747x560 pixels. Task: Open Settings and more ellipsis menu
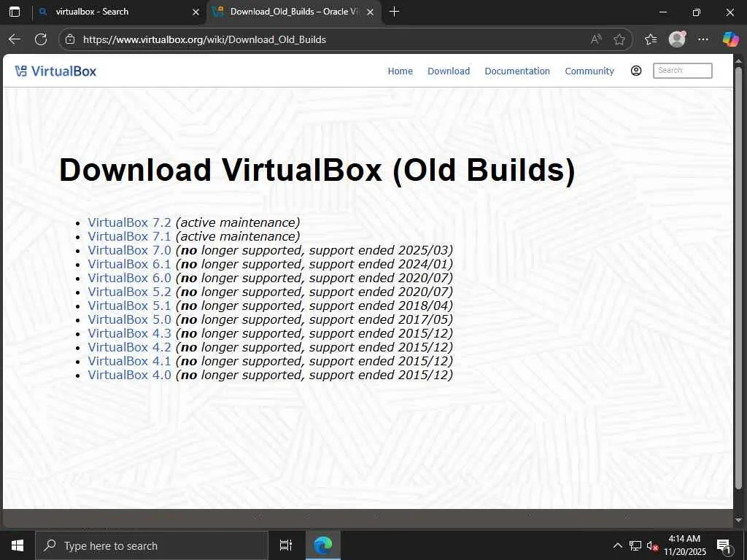(703, 39)
